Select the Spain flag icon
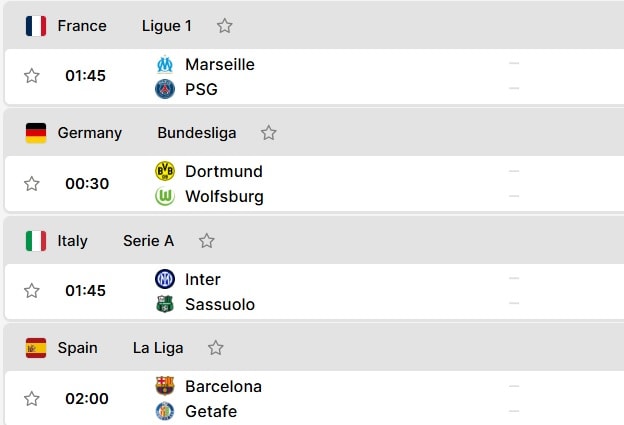 point(36,348)
